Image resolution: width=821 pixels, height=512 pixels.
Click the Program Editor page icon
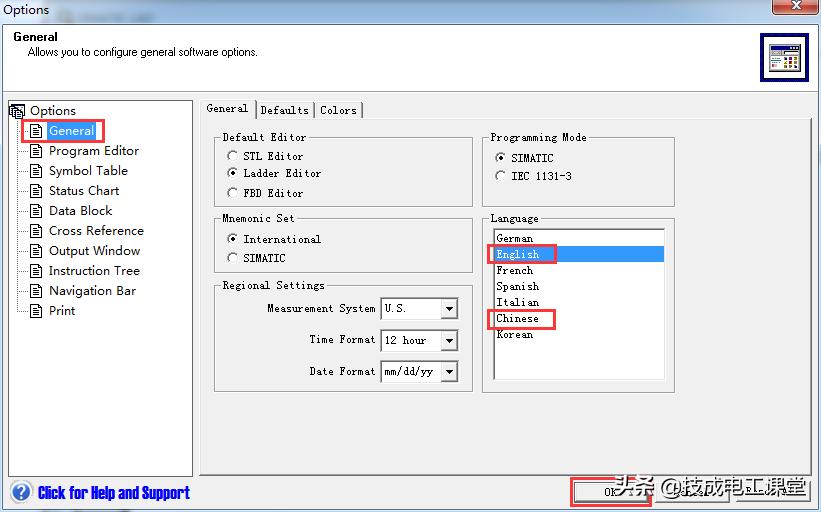click(36, 151)
